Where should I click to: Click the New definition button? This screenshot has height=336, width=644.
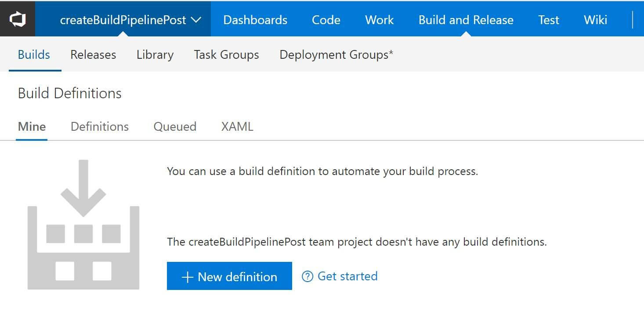(229, 276)
